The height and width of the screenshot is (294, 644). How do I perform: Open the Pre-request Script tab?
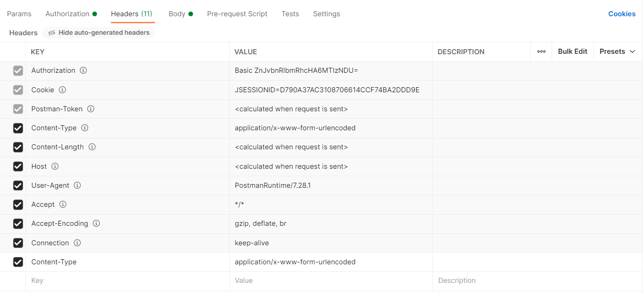pos(237,14)
